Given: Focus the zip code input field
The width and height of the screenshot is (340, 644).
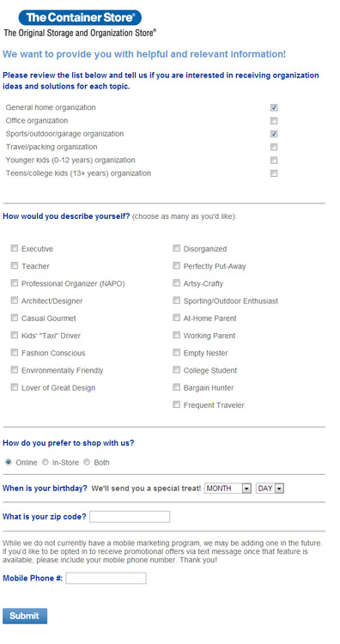Looking at the screenshot, I should point(130,517).
